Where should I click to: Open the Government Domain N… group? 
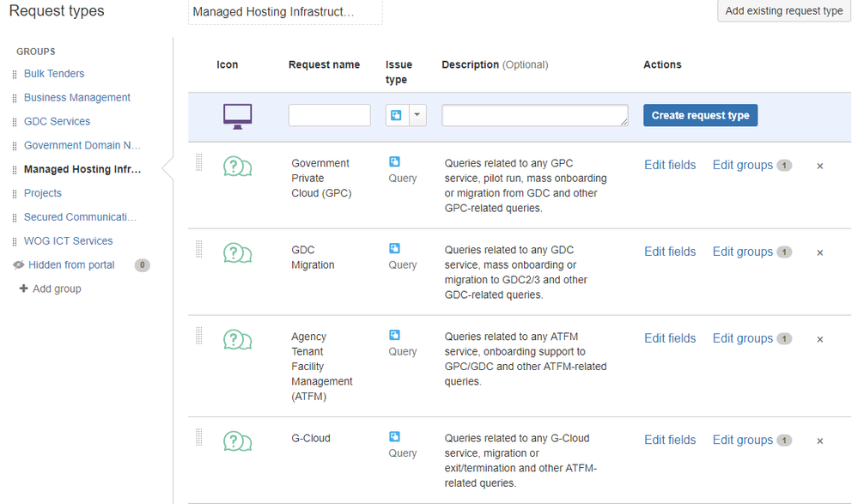[x=82, y=145]
